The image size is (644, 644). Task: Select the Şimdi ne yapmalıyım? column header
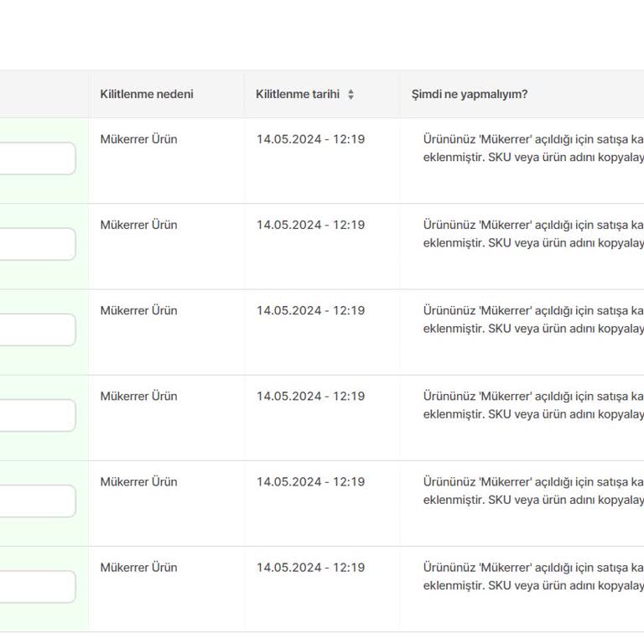click(470, 94)
